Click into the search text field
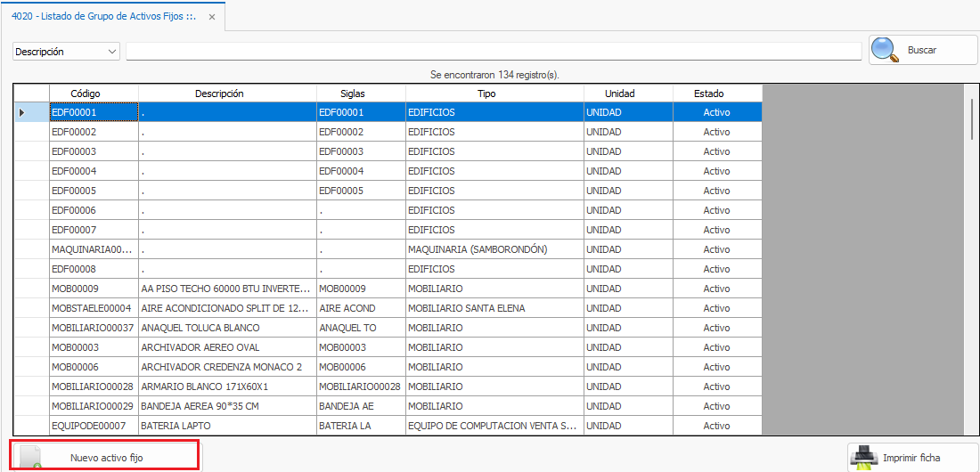The image size is (980, 472). pyautogui.click(x=494, y=52)
